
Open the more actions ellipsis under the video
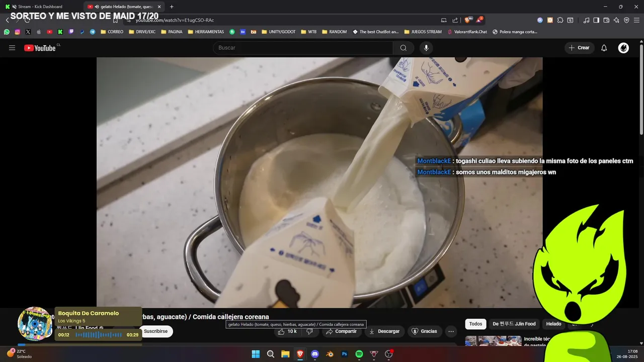point(451,331)
